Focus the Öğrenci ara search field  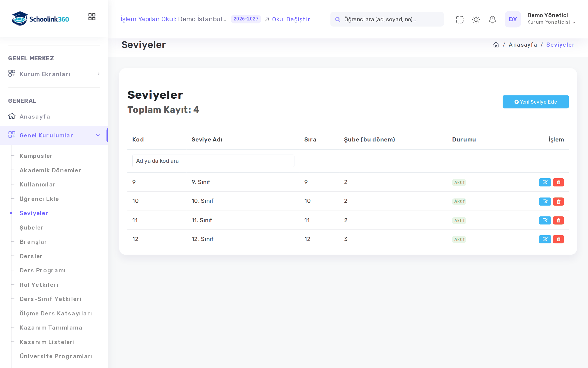point(387,19)
